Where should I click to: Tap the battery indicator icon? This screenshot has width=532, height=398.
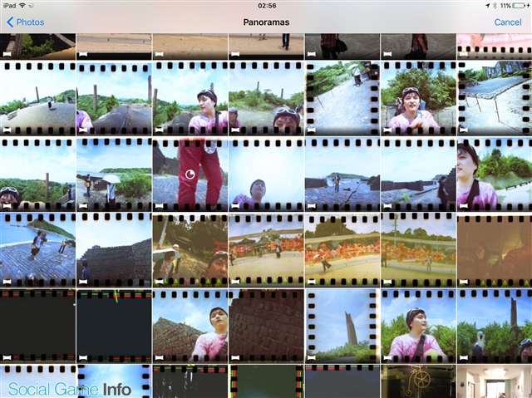(x=520, y=6)
